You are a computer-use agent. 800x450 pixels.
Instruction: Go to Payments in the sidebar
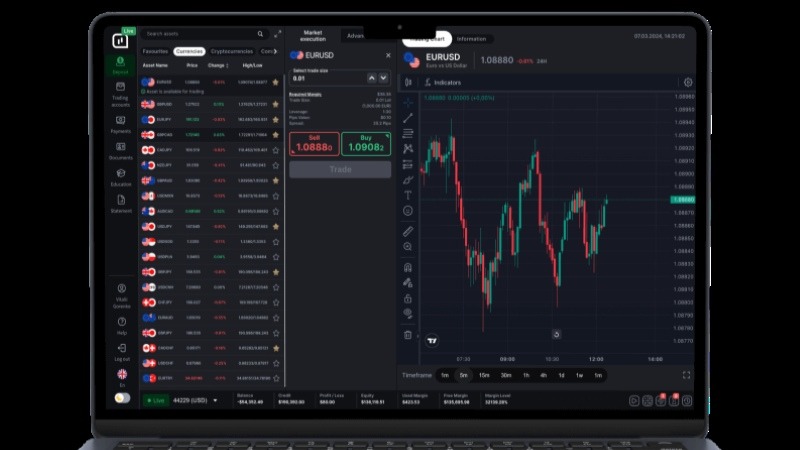coord(120,124)
